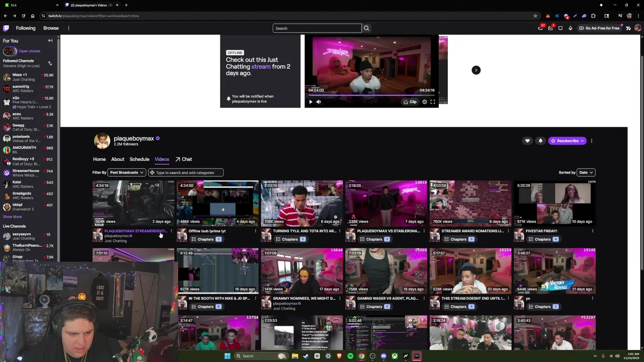
Task: Focus the Twitch search field
Action: coord(317,28)
